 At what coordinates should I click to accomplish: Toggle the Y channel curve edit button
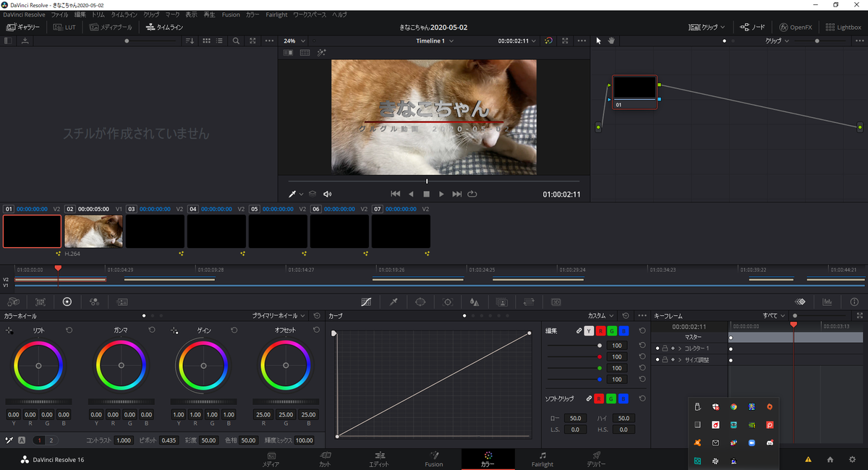tap(588, 330)
